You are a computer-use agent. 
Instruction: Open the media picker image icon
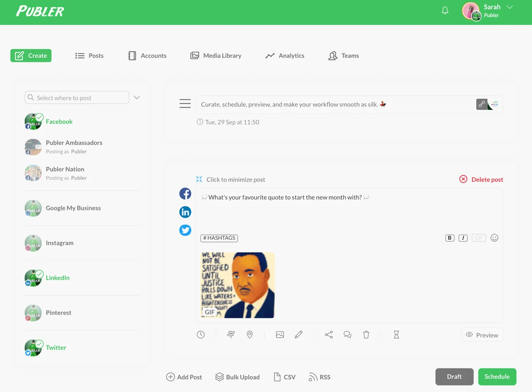click(280, 334)
